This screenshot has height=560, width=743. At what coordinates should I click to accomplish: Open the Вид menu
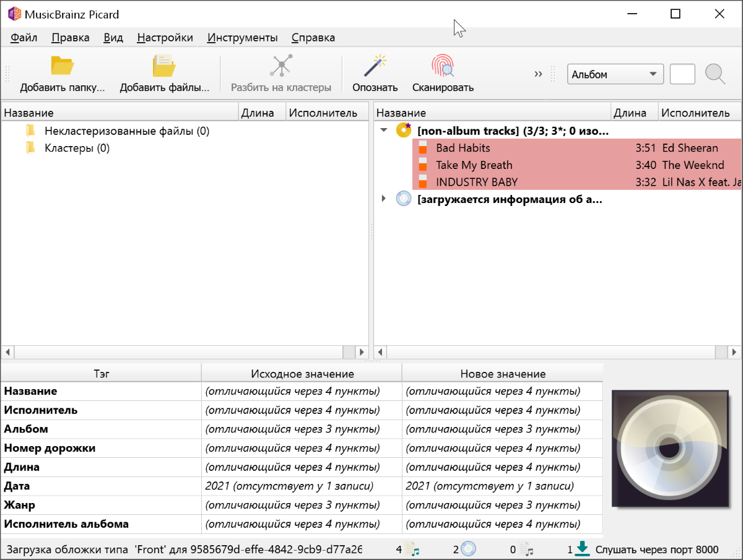113,37
